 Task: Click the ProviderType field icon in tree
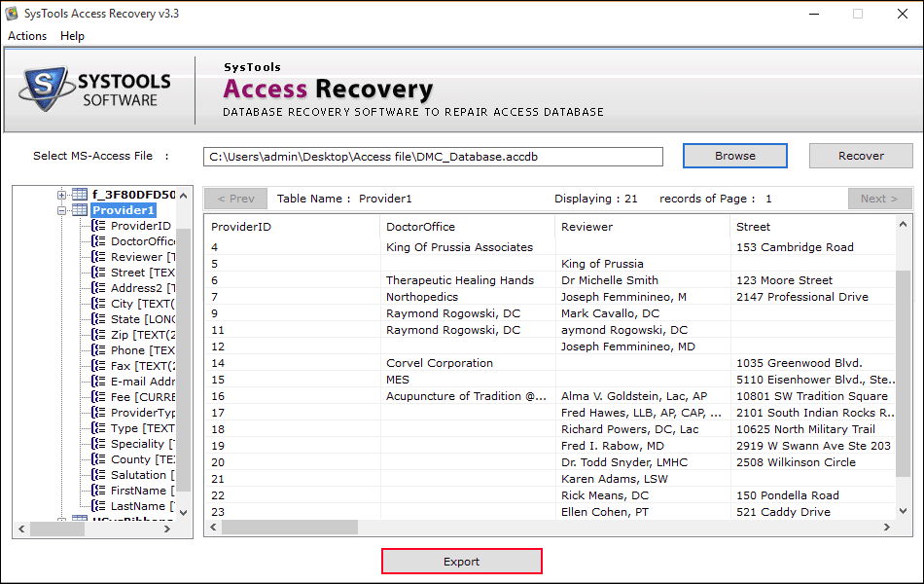click(x=98, y=413)
